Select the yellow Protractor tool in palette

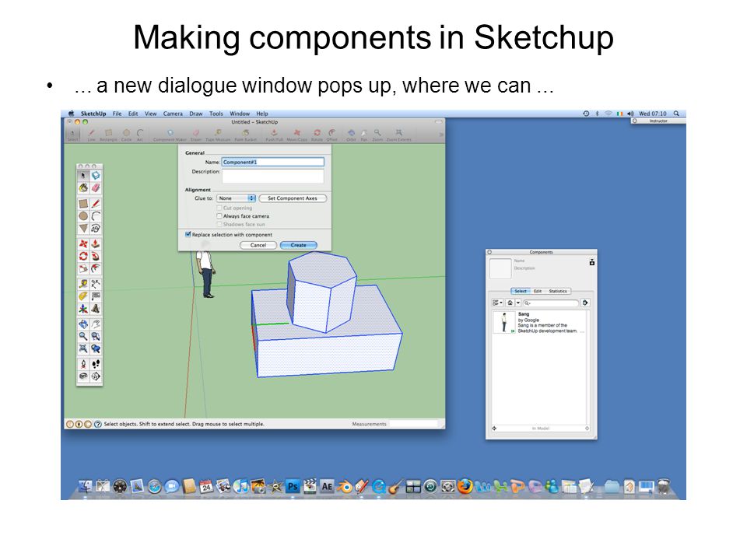[x=83, y=296]
